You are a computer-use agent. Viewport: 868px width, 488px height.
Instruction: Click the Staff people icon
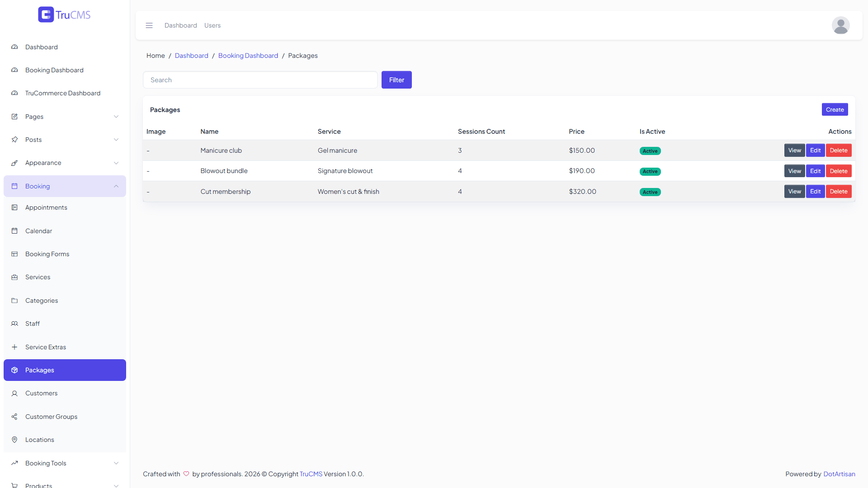pyautogui.click(x=14, y=324)
